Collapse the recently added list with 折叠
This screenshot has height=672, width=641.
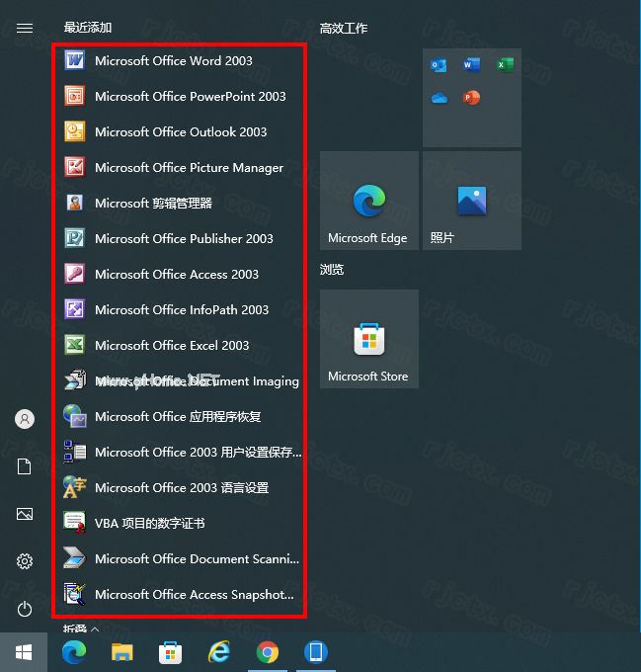click(81, 629)
